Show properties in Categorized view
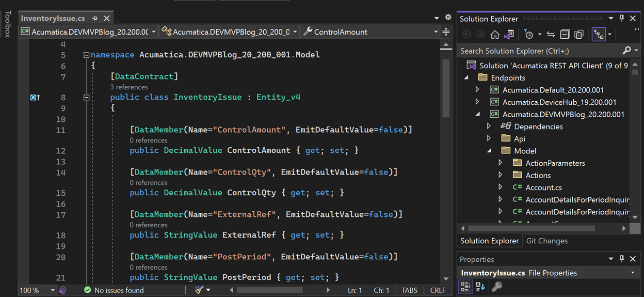The width and height of the screenshot is (644, 297). [465, 287]
